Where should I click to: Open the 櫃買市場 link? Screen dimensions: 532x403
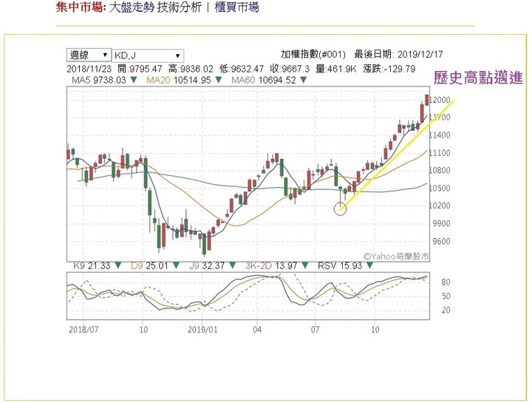click(237, 7)
